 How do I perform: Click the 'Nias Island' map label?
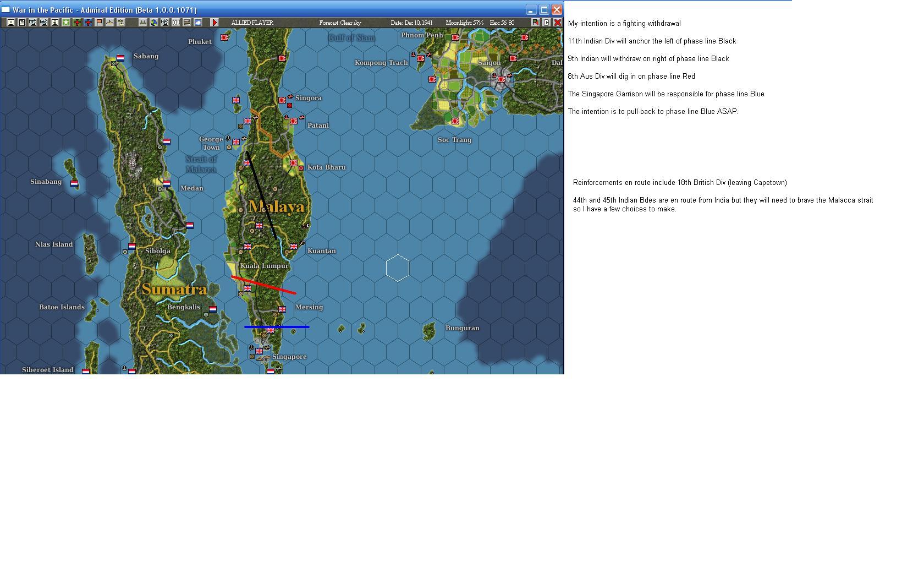[x=54, y=244]
